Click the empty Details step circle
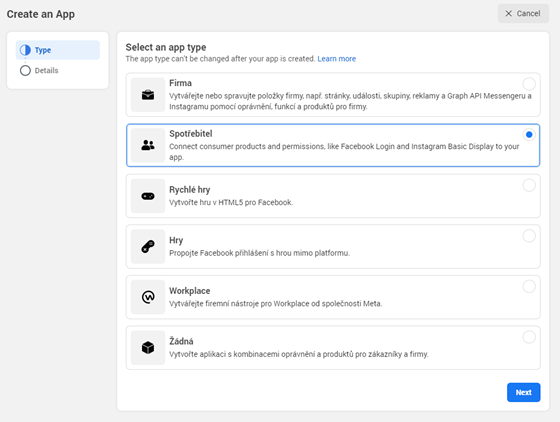 click(x=25, y=70)
